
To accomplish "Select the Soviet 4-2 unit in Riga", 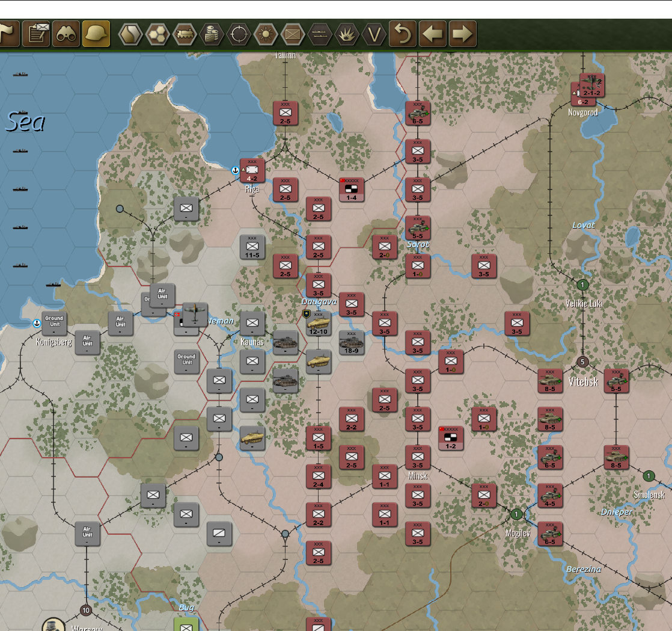I will [252, 171].
